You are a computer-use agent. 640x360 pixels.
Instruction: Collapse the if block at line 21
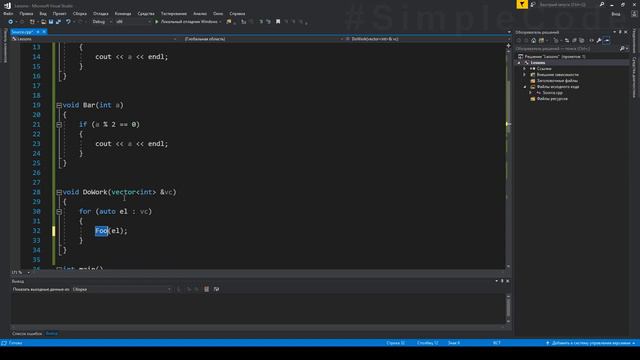(x=59, y=124)
